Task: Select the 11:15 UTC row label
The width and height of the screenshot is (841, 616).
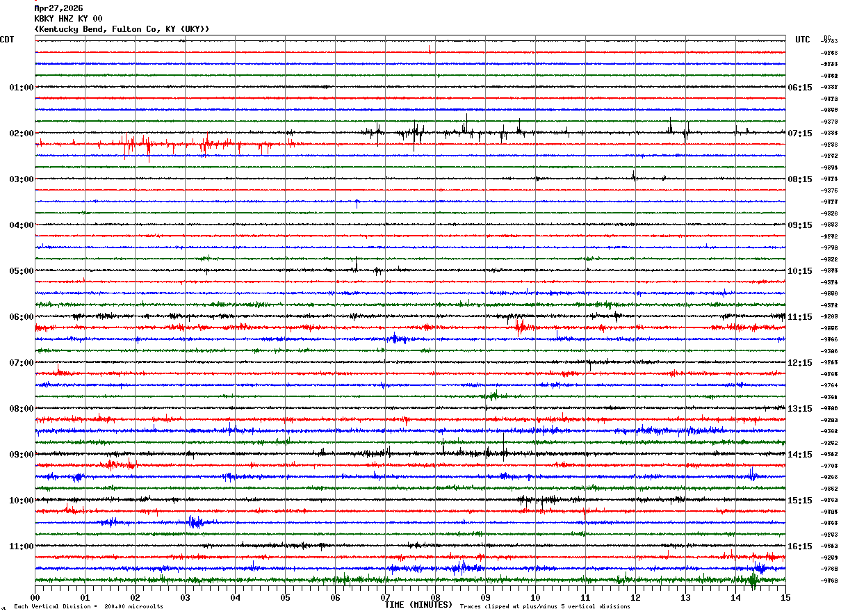Action: tap(800, 316)
